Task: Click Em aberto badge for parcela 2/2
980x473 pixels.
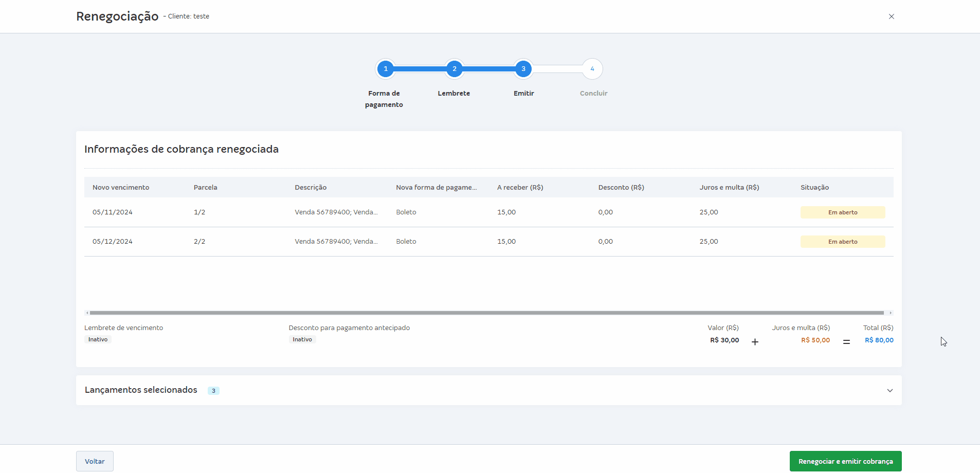Action: [842, 242]
